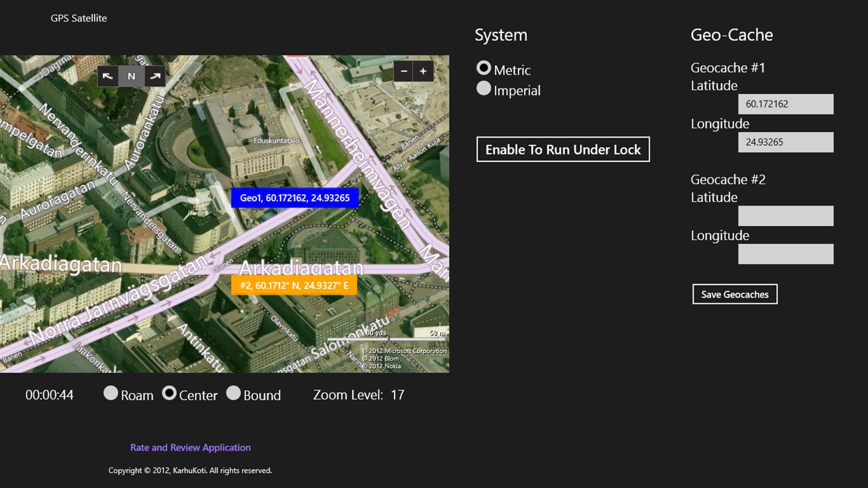
Task: Select the Metric system radio button
Action: click(x=483, y=67)
